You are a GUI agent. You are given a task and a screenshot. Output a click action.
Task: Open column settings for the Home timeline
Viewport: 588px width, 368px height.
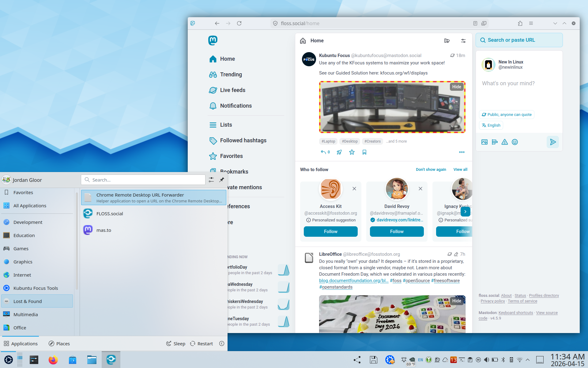point(463,40)
